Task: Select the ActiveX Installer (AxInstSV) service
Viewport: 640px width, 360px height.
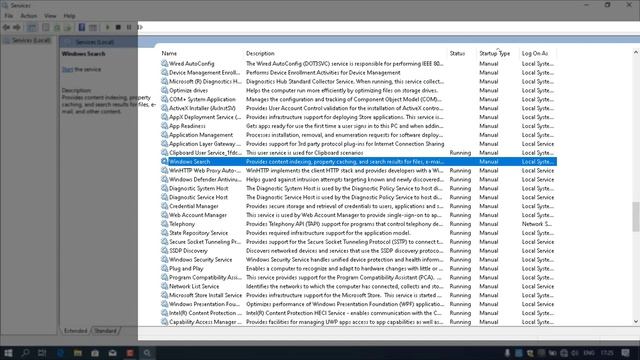Action: 358,108
